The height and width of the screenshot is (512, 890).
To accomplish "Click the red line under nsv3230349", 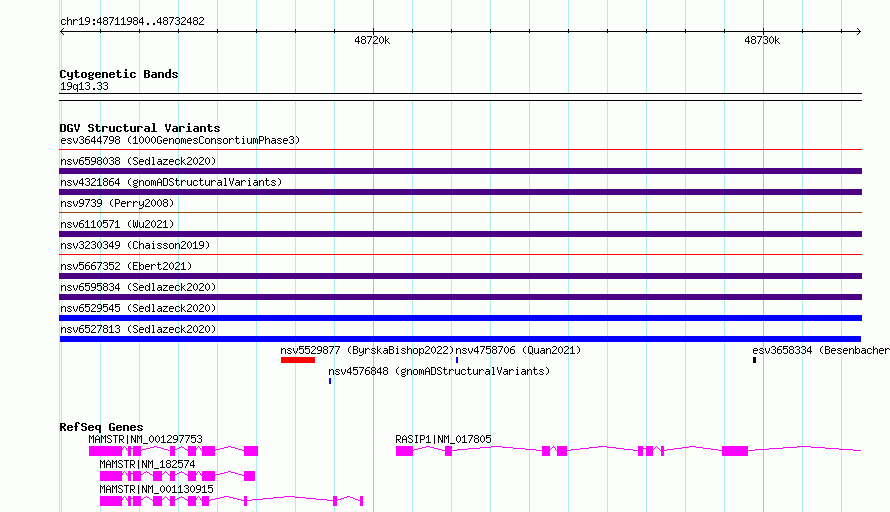I will (x=460, y=255).
